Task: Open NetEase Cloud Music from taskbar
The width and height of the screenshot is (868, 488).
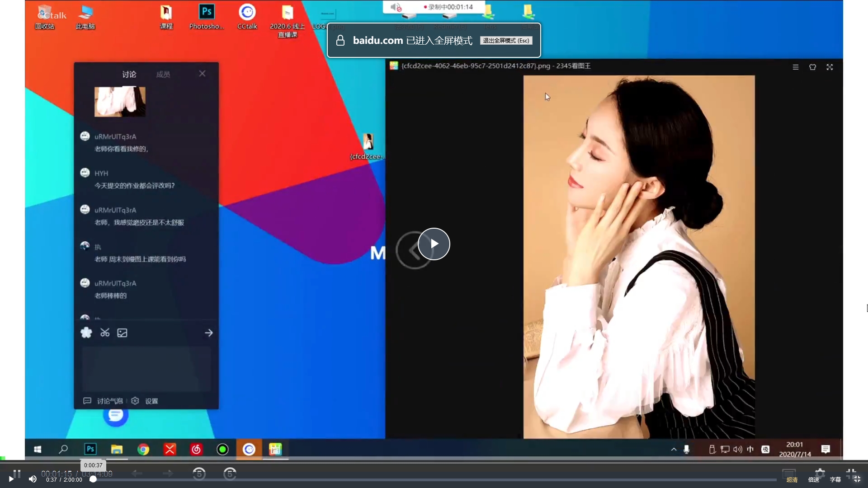Action: (196, 449)
